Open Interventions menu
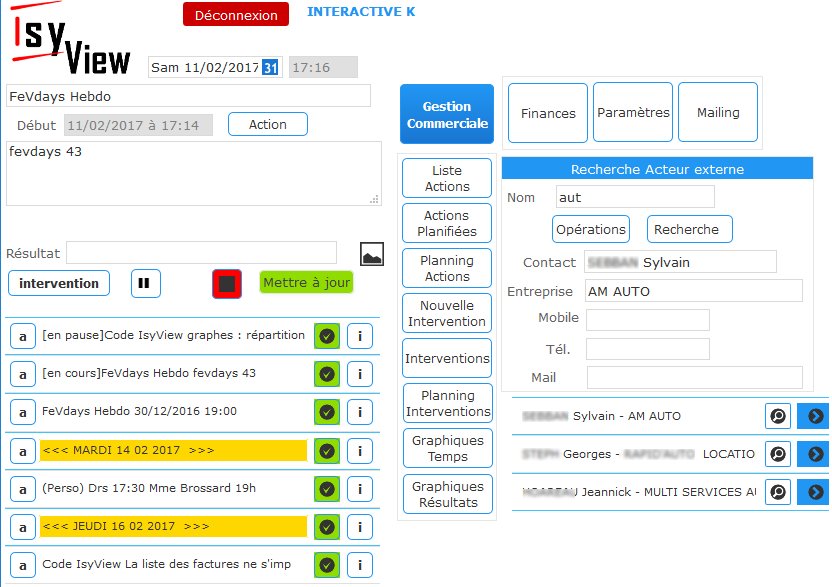This screenshot has height=587, width=832. pos(447,358)
